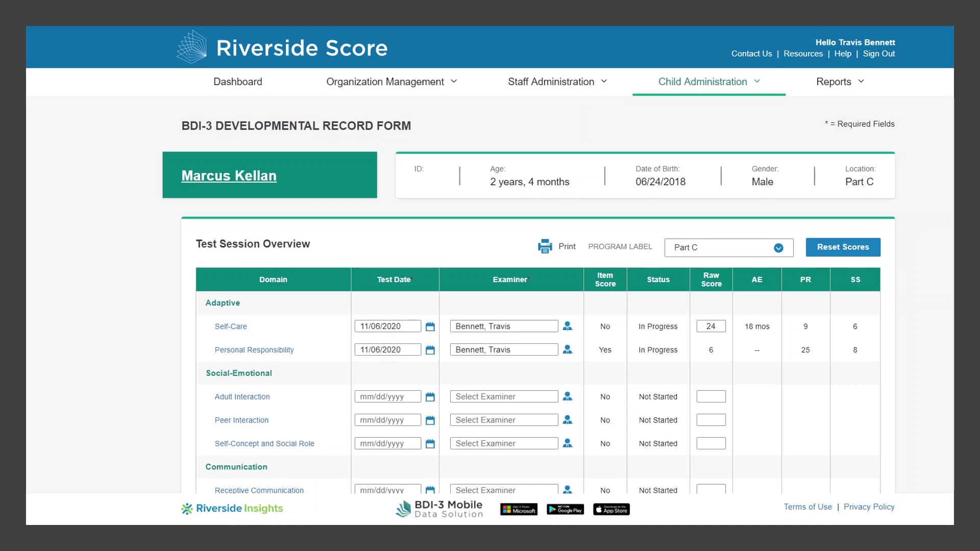Click the examiner profile icon for Peer Interaction

[568, 419]
